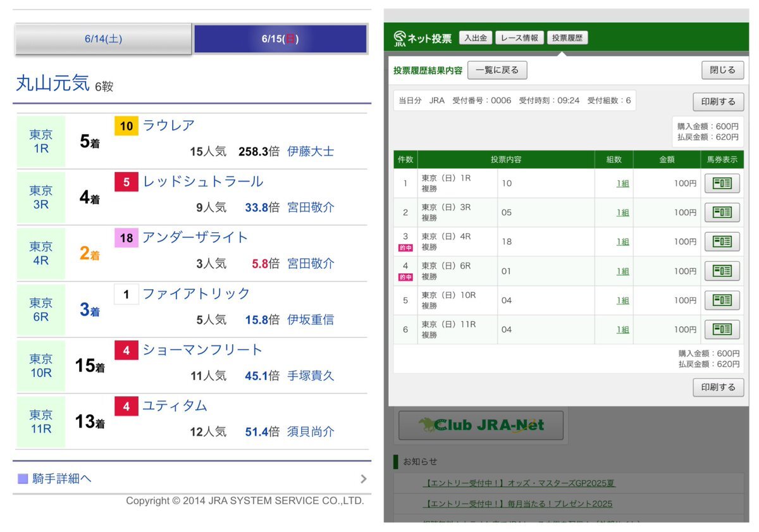Open 1組 link in 1R row
This screenshot has height=532, width=759.
point(623,183)
